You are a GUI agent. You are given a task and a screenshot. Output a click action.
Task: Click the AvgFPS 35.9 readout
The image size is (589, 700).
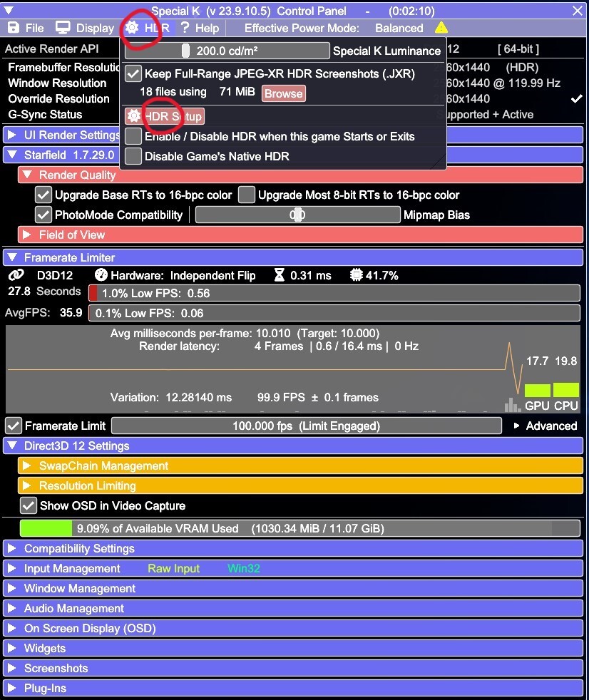pyautogui.click(x=43, y=312)
